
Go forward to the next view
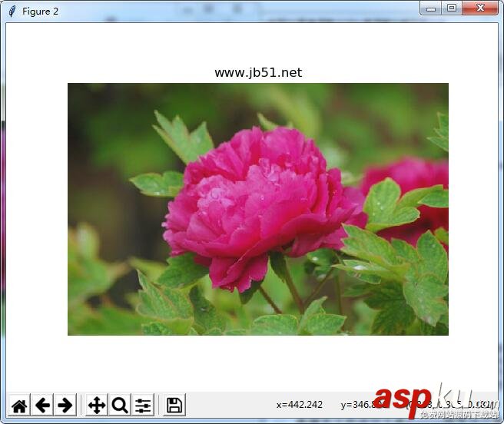[x=65, y=405]
